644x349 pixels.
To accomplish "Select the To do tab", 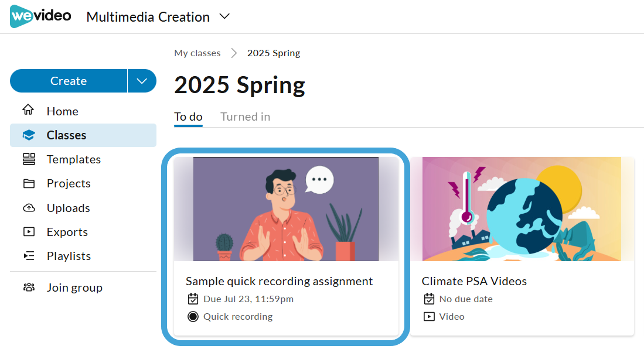I will (188, 117).
